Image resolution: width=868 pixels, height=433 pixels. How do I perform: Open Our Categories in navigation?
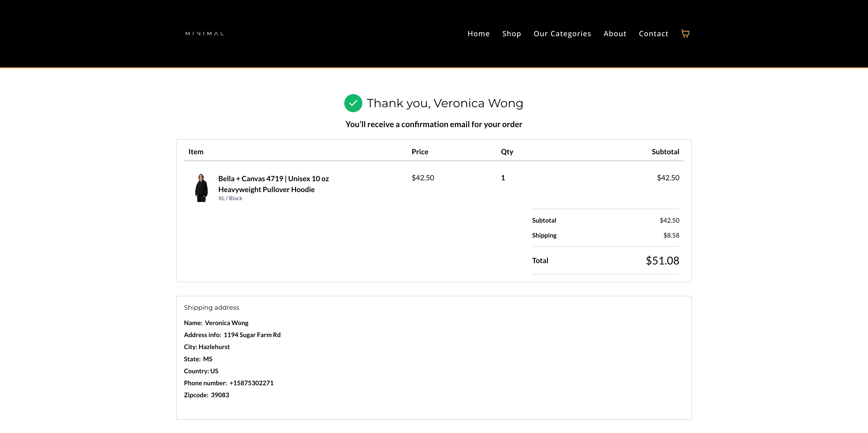(562, 34)
